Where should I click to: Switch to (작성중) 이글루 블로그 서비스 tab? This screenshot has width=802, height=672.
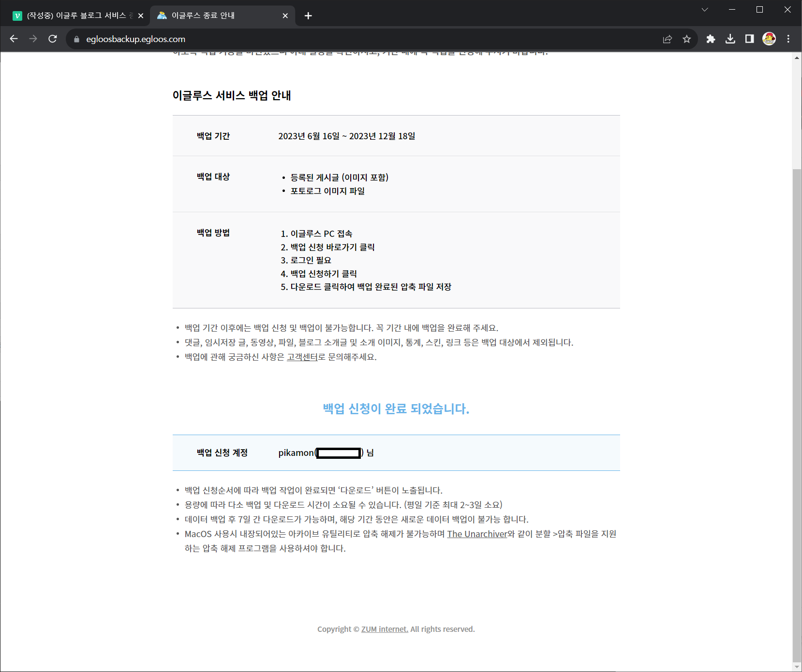pyautogui.click(x=77, y=15)
